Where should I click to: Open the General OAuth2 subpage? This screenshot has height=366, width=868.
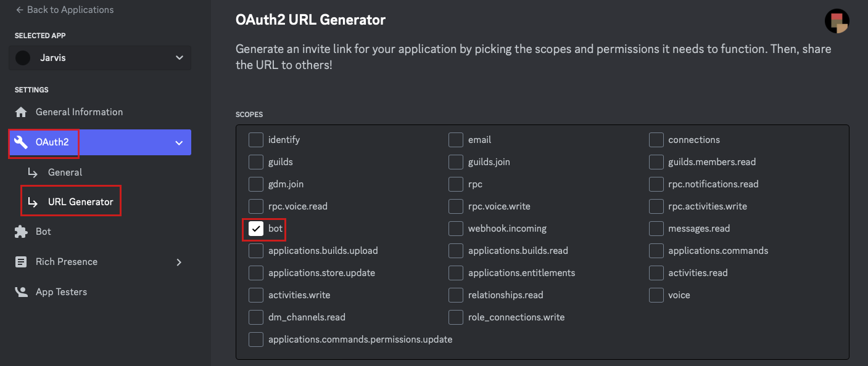click(x=65, y=173)
